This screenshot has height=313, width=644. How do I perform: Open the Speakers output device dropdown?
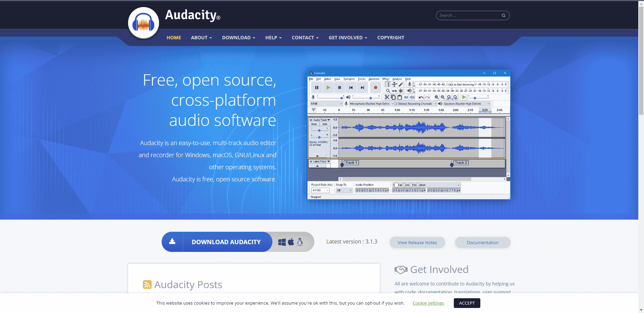pyautogui.click(x=467, y=103)
